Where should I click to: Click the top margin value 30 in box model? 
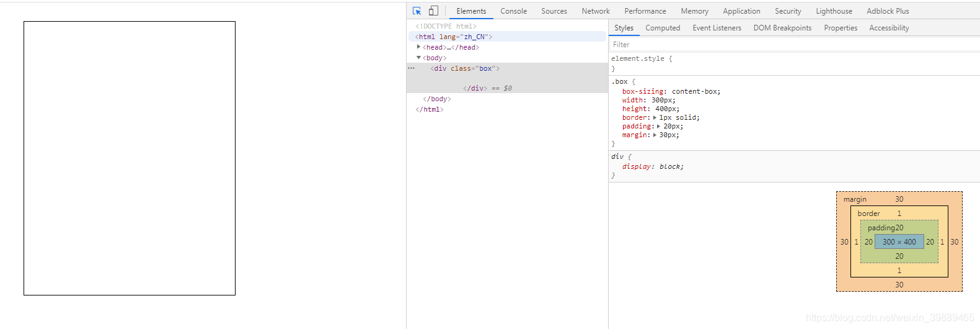pos(899,199)
